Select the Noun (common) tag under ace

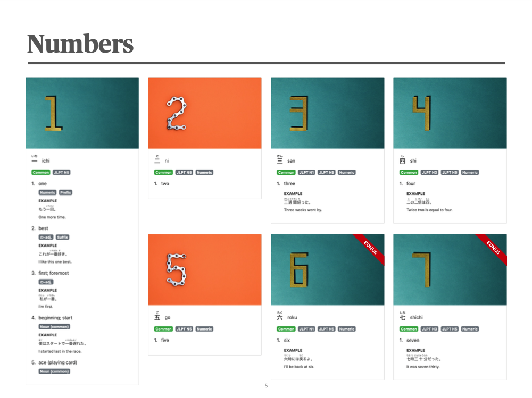pyautogui.click(x=54, y=371)
